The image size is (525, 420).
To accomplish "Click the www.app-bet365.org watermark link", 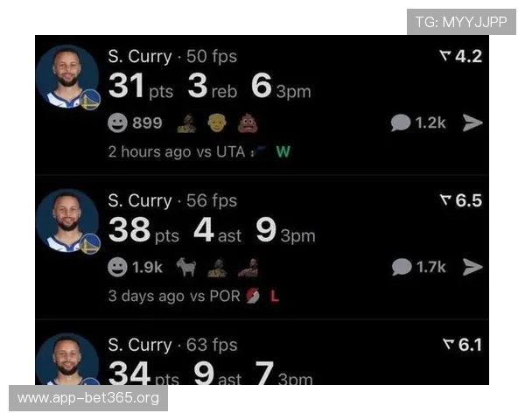I will tap(87, 399).
